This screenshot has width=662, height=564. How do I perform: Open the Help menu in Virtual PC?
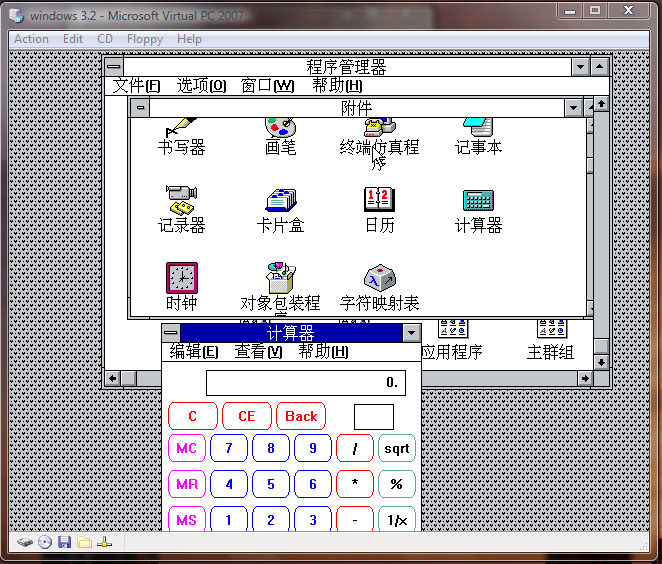coord(189,39)
